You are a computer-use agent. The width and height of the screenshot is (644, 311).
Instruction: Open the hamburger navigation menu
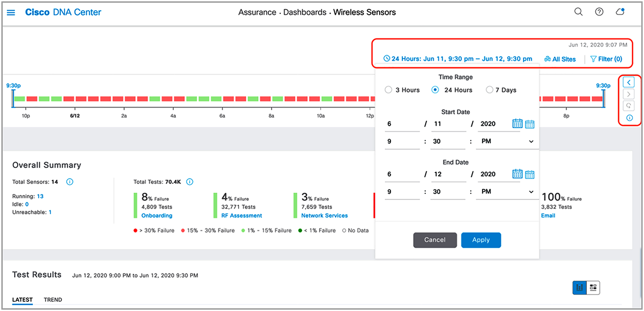pyautogui.click(x=11, y=13)
